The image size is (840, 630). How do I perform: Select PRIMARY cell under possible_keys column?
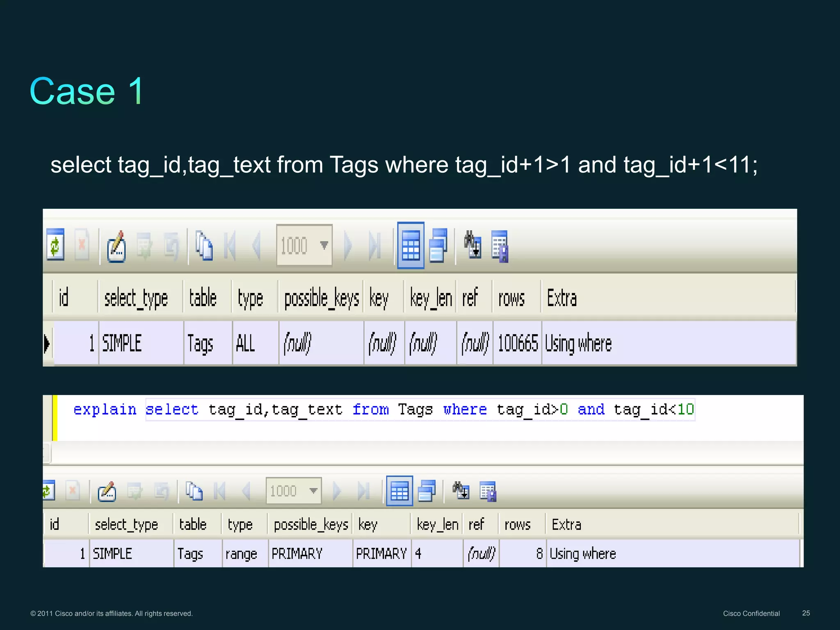click(310, 554)
